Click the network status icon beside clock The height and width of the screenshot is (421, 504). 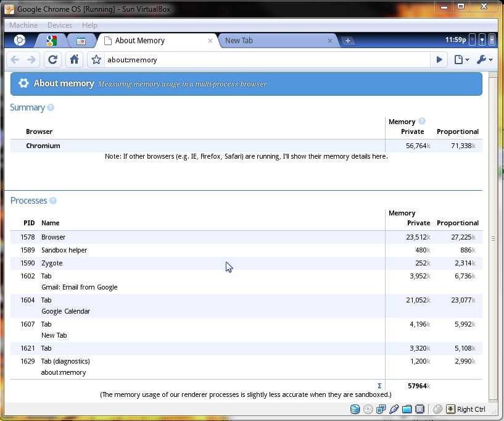(482, 40)
